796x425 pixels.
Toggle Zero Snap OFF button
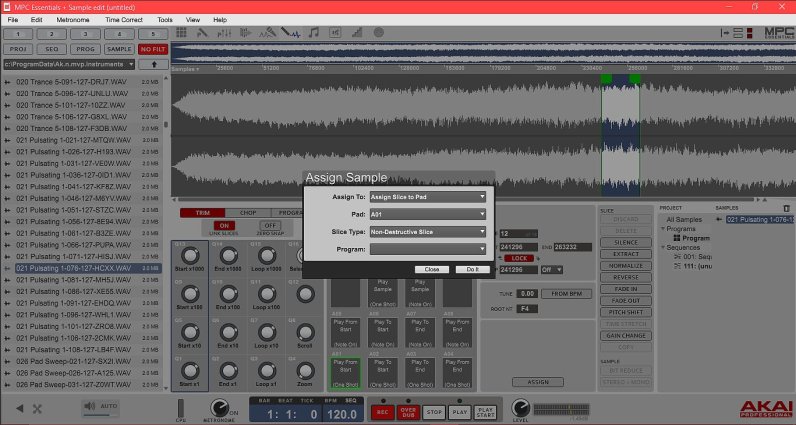267,226
